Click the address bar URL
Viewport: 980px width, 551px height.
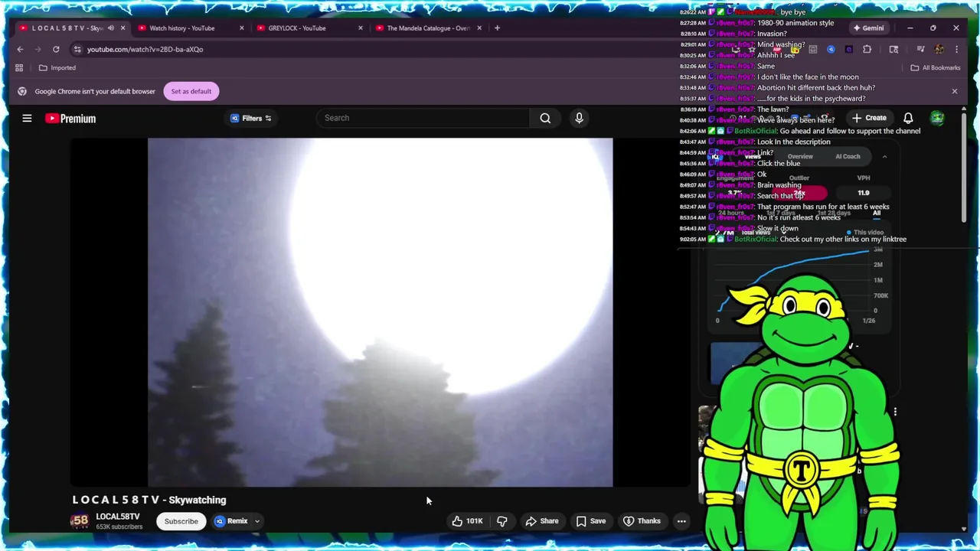coord(145,49)
